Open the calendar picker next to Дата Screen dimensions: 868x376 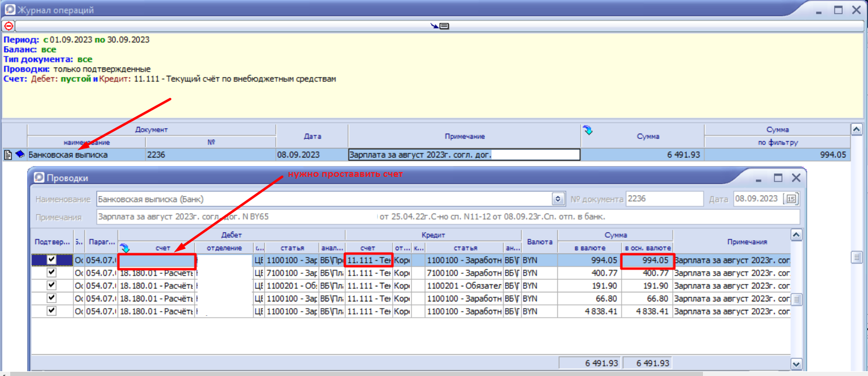tap(791, 199)
